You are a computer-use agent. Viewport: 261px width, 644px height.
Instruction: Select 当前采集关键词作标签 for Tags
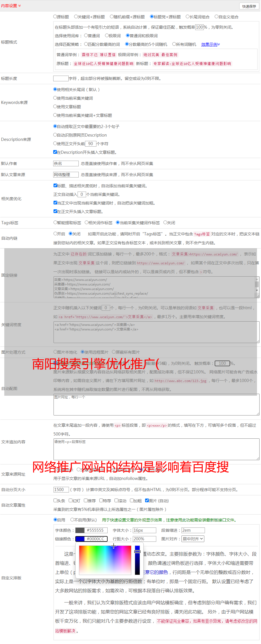pos(118,222)
